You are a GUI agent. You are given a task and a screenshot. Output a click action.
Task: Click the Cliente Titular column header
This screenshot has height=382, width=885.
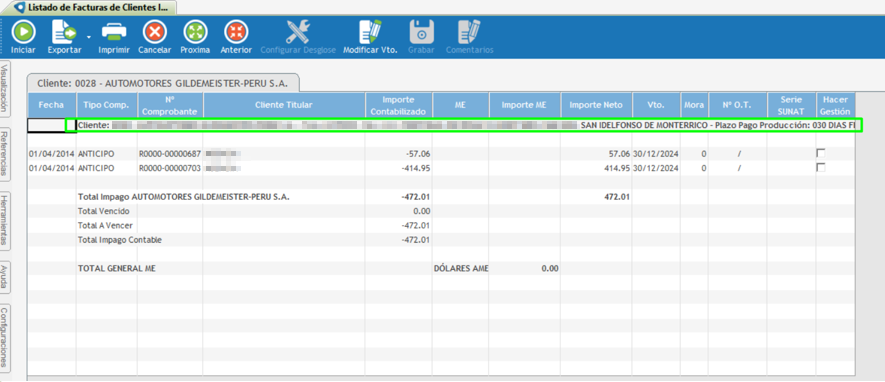[x=284, y=105]
